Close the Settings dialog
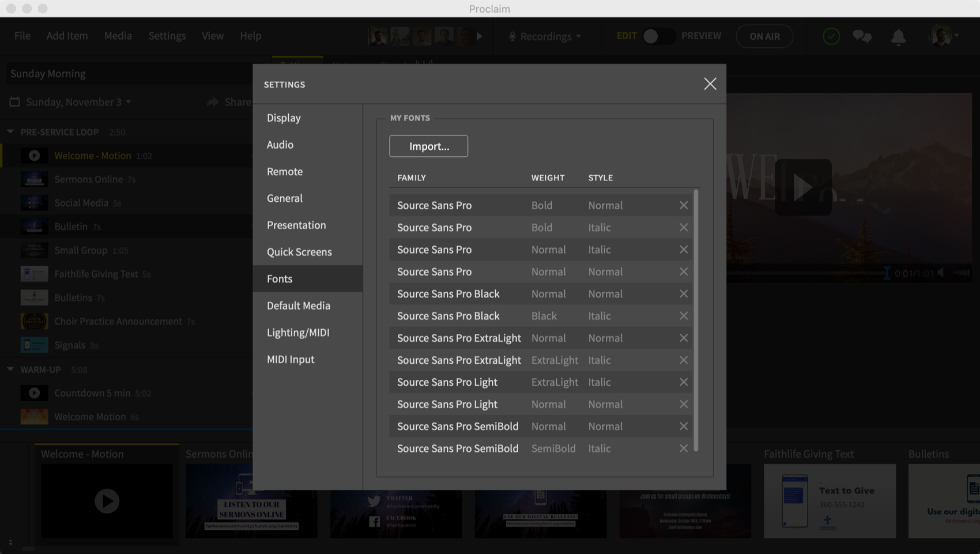Image resolution: width=980 pixels, height=554 pixels. pyautogui.click(x=710, y=84)
